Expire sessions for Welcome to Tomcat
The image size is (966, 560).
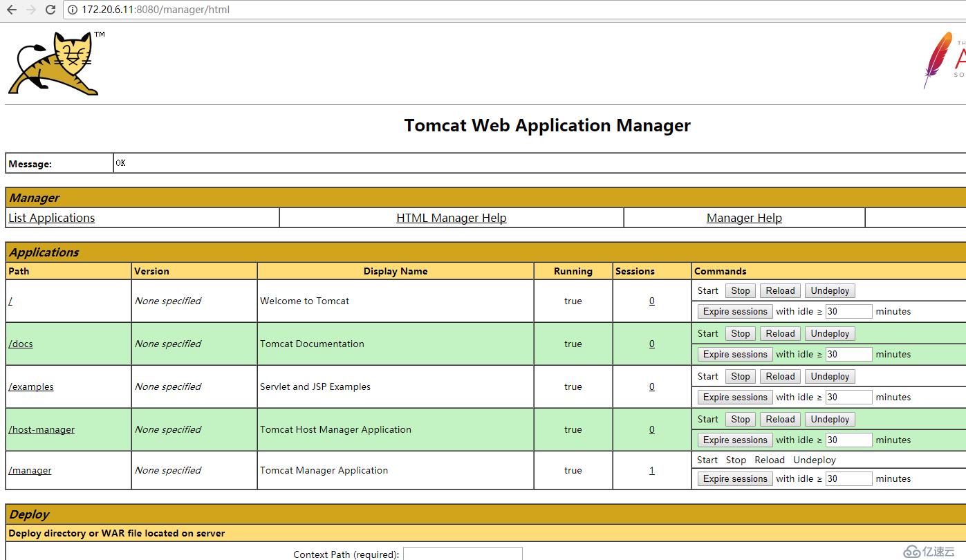735,312
